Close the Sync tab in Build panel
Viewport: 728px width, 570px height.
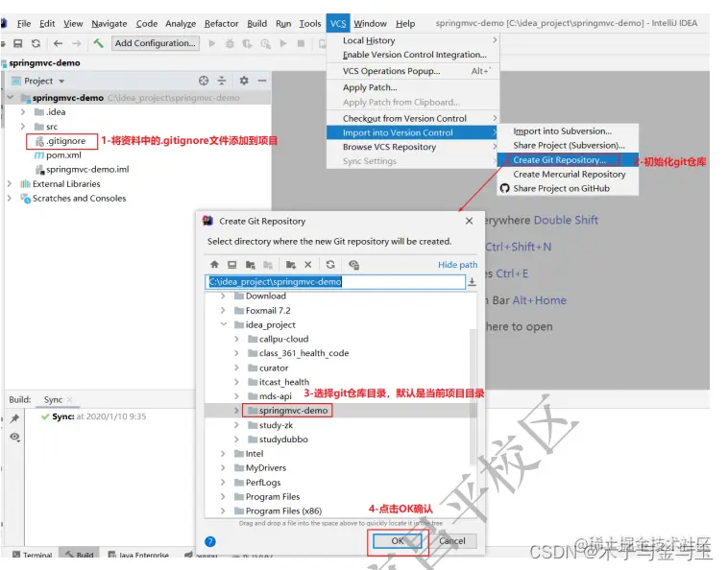tap(70, 399)
